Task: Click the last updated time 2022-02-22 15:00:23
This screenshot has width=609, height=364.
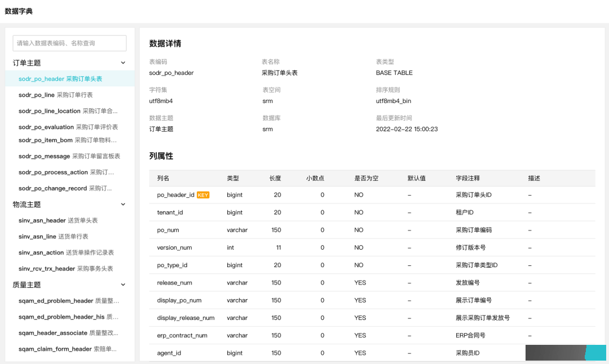Action: pyautogui.click(x=407, y=129)
